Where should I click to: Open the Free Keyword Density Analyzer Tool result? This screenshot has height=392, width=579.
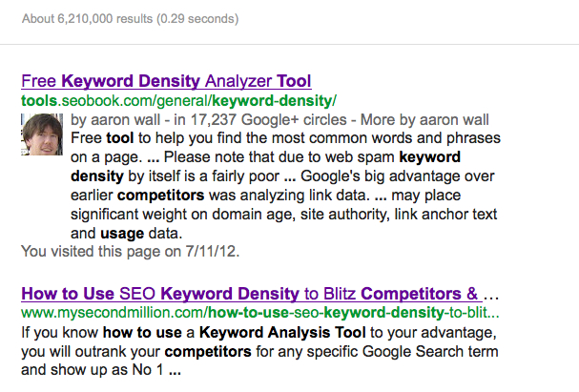pyautogui.click(x=166, y=81)
